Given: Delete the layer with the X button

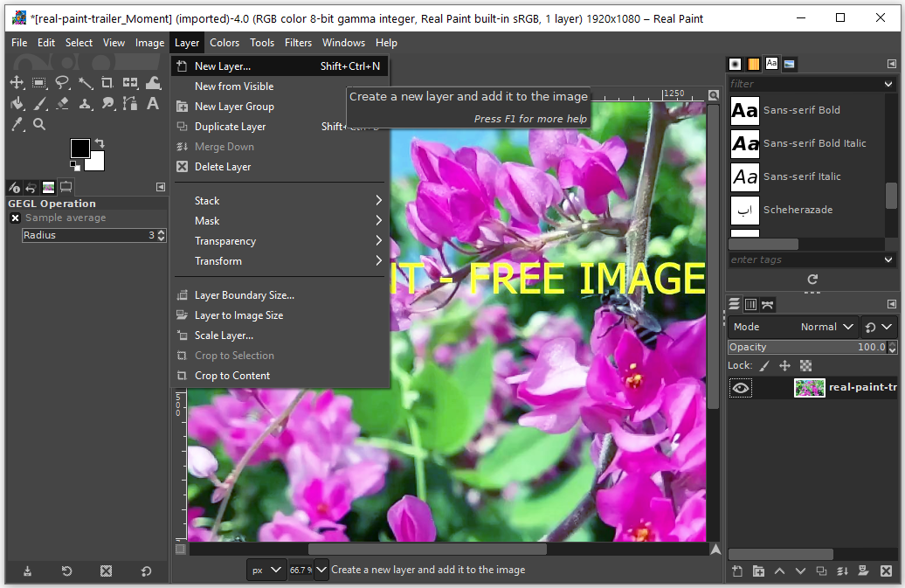Looking at the screenshot, I should (x=887, y=571).
